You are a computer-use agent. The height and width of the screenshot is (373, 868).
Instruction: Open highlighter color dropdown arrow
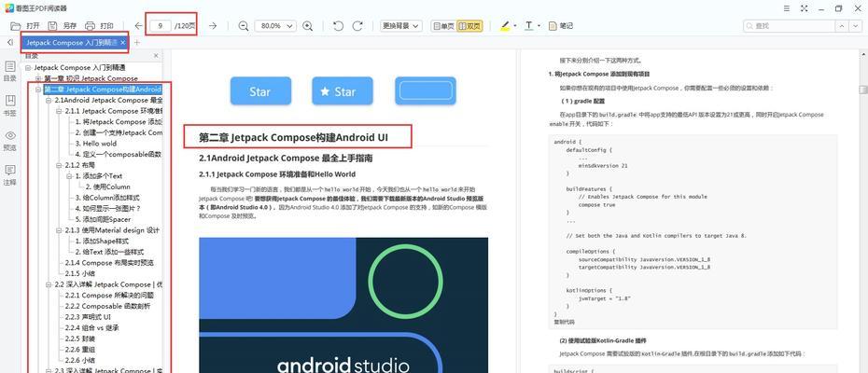(515, 26)
